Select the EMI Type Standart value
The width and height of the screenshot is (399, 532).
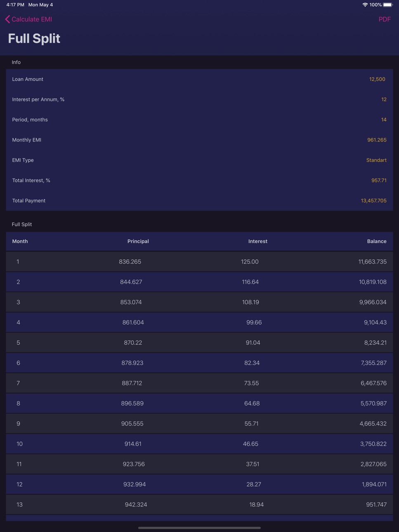point(376,160)
